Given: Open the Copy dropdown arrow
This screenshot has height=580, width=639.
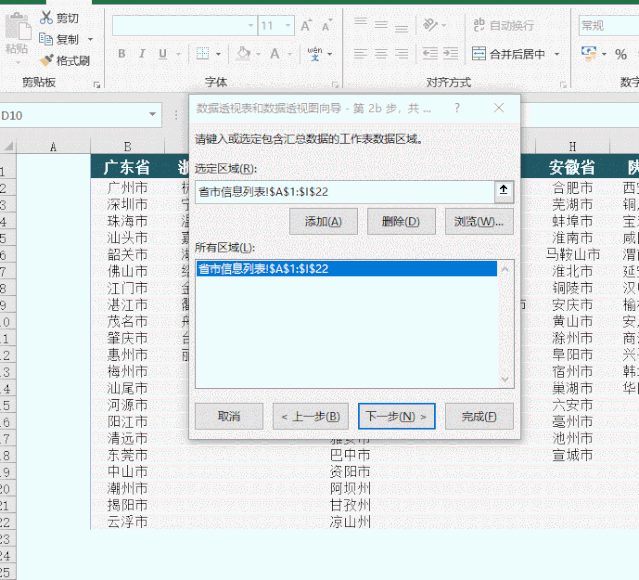Looking at the screenshot, I should point(90,40).
